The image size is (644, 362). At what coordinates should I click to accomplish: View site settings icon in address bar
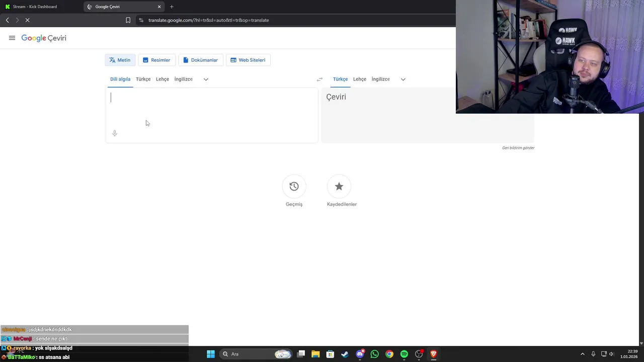(141, 20)
